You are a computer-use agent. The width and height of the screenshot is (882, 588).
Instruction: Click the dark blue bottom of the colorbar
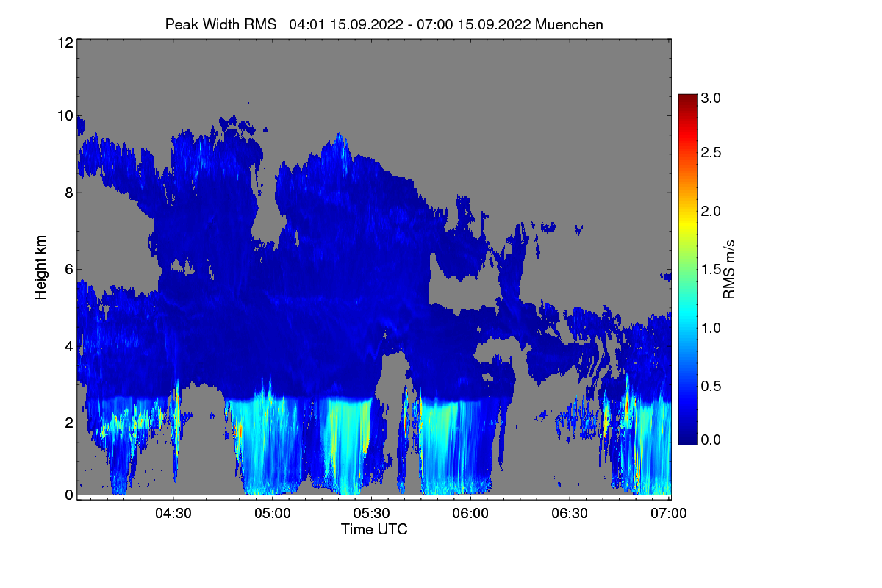click(686, 438)
